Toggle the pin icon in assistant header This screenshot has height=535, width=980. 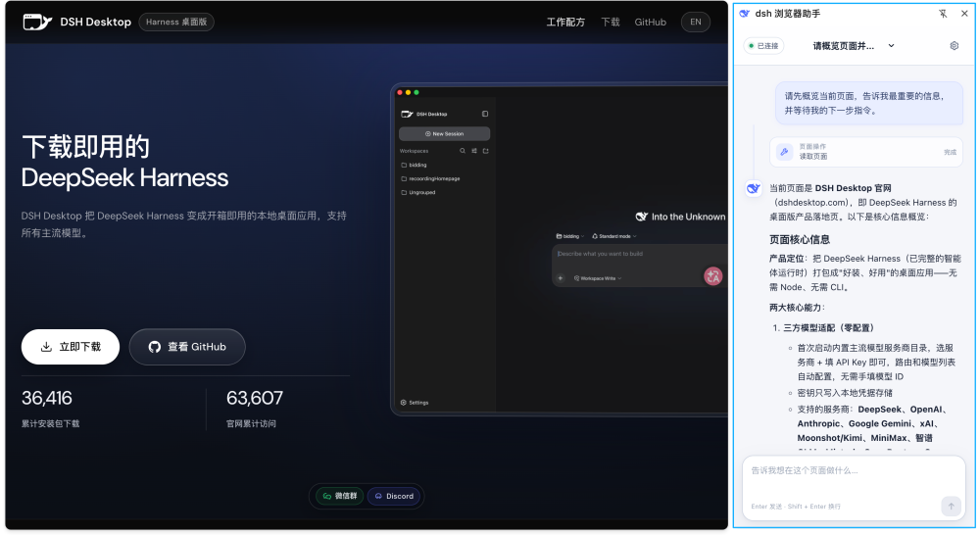pyautogui.click(x=943, y=14)
